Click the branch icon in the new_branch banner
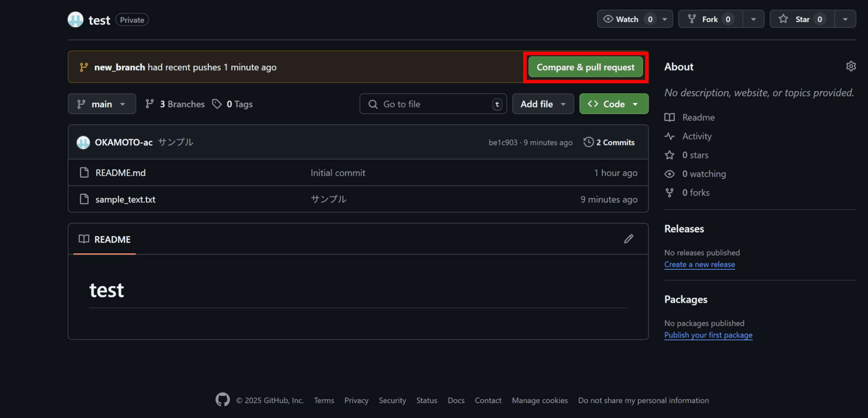 [84, 67]
